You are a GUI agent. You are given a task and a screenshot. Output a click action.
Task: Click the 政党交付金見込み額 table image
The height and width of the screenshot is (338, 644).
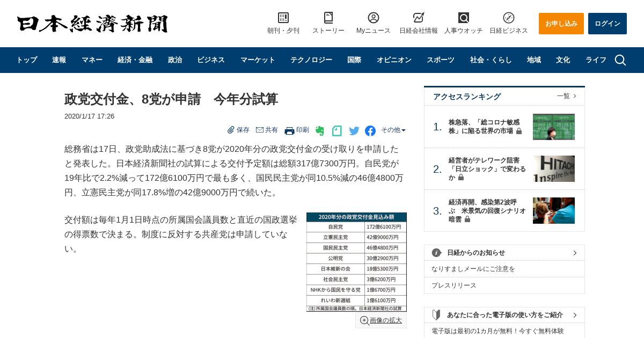tap(356, 262)
